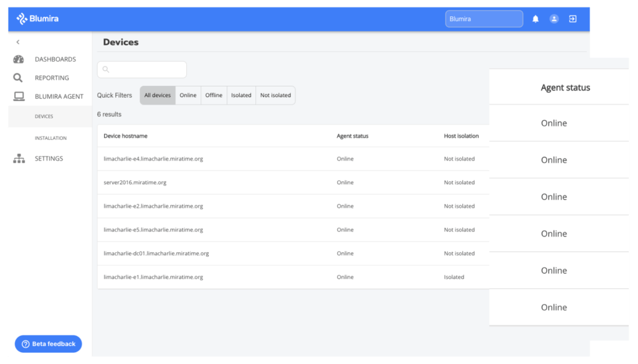
Task: Open notifications via the bell icon
Action: coord(535,19)
